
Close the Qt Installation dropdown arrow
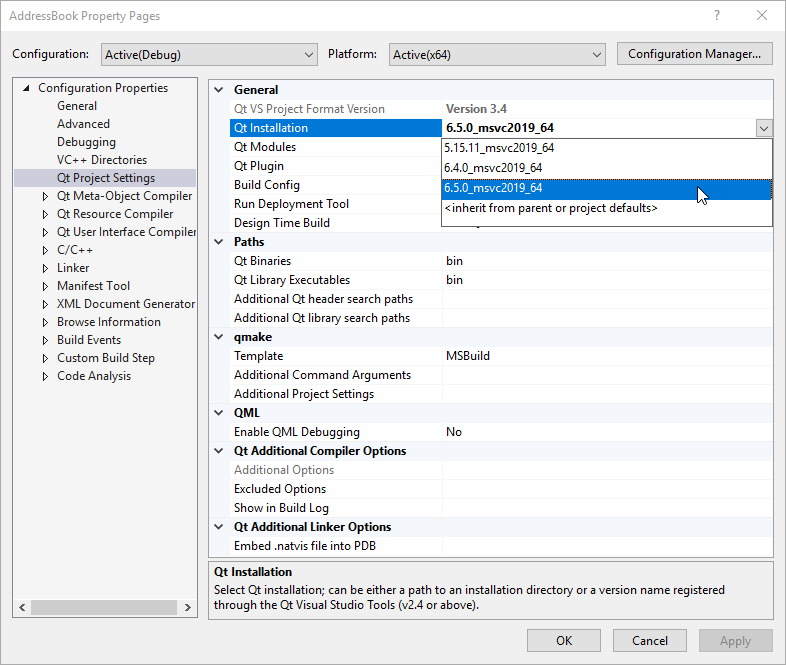click(x=764, y=128)
